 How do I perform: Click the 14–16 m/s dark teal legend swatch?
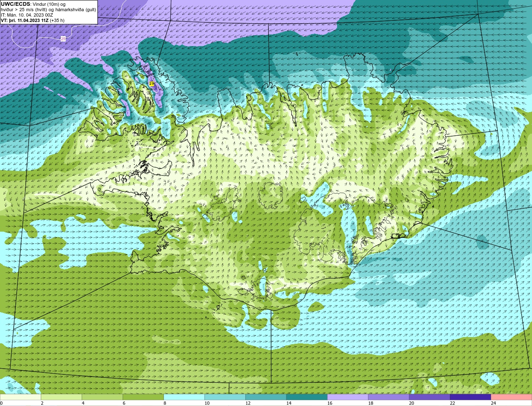pos(307,397)
